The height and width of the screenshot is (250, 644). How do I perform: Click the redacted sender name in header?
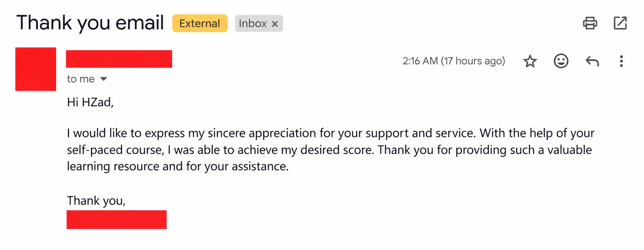(x=119, y=59)
